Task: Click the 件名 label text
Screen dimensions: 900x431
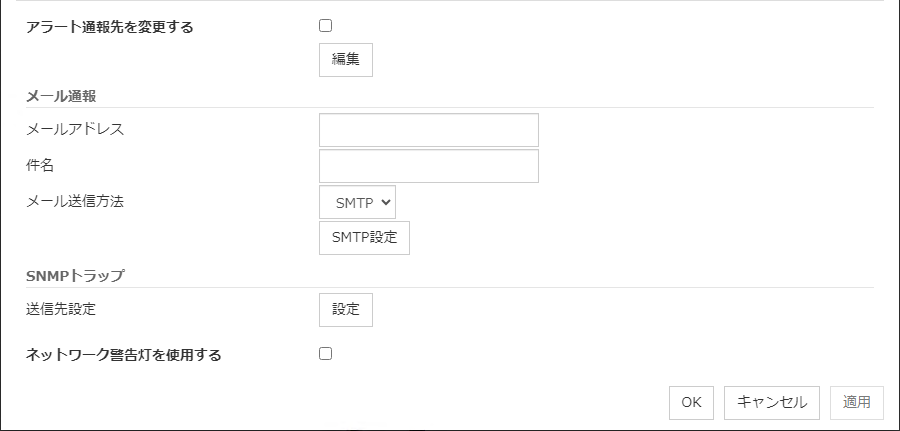Action: click(40, 164)
